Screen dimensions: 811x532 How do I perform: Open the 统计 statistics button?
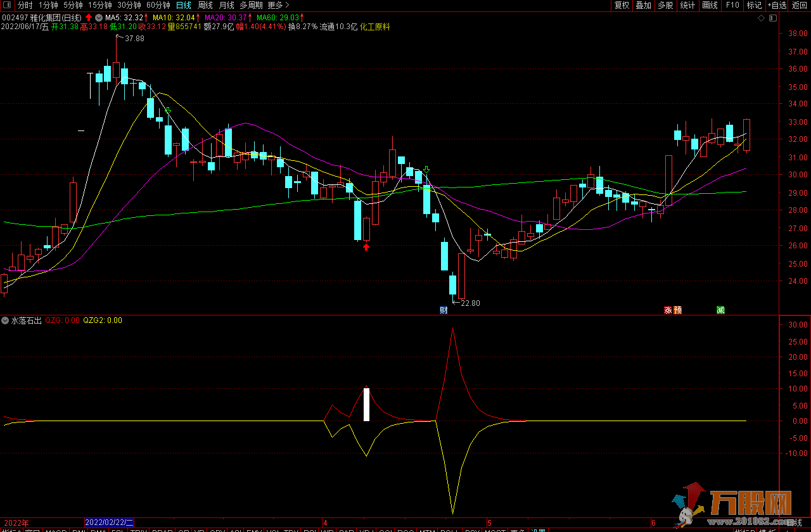click(x=687, y=5)
